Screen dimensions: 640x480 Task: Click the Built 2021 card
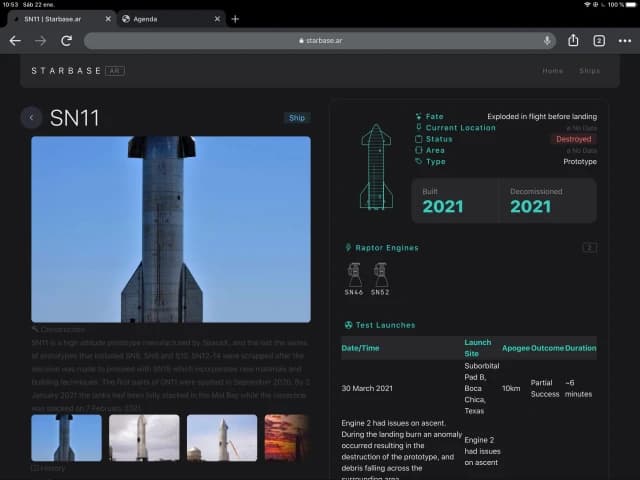(455, 201)
